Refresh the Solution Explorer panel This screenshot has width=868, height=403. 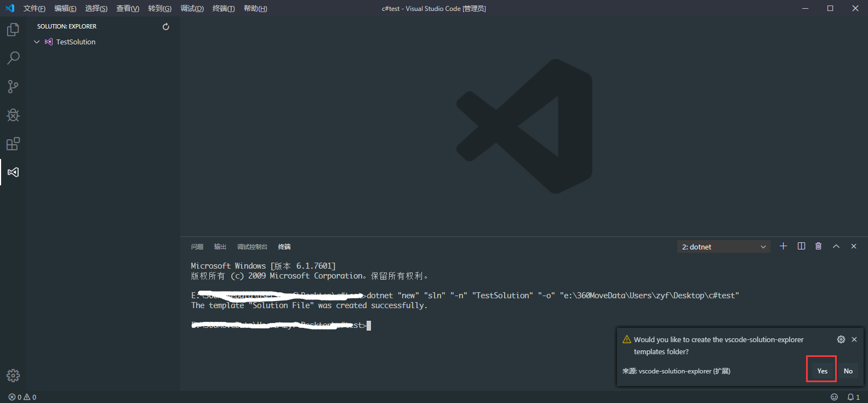point(166,26)
